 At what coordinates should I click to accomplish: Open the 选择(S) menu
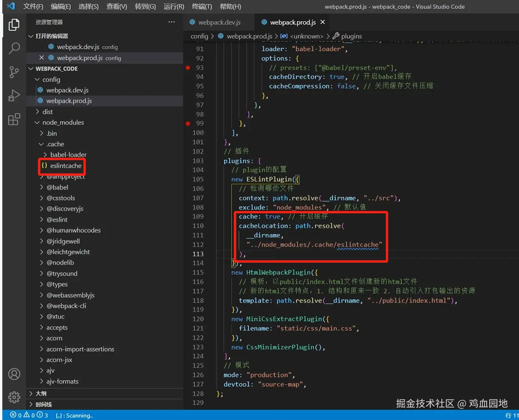coord(89,6)
